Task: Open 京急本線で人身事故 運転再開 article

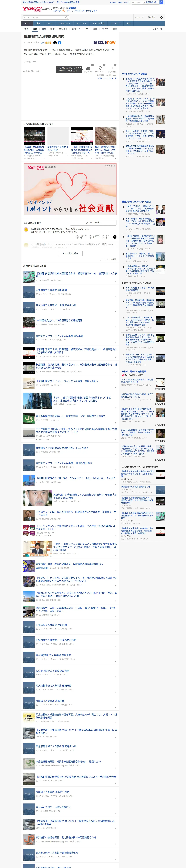Action: [x=51, y=290]
